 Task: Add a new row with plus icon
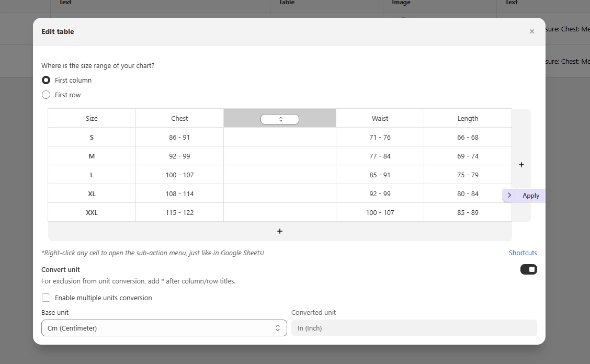[x=280, y=231]
